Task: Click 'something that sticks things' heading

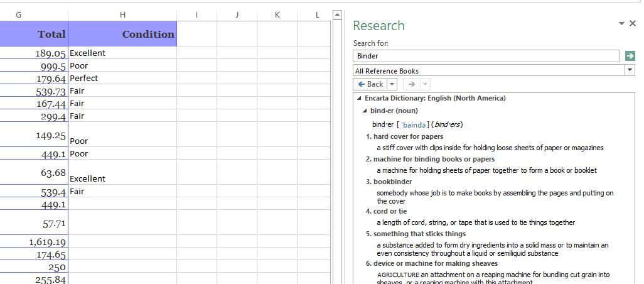Action: (x=419, y=234)
